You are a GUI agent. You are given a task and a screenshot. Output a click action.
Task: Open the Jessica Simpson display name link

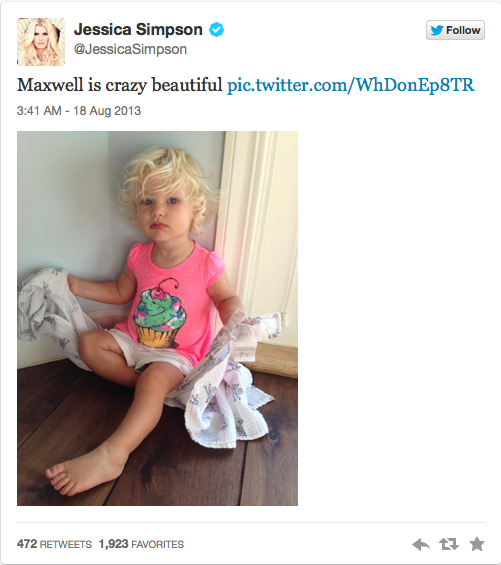pyautogui.click(x=138, y=30)
